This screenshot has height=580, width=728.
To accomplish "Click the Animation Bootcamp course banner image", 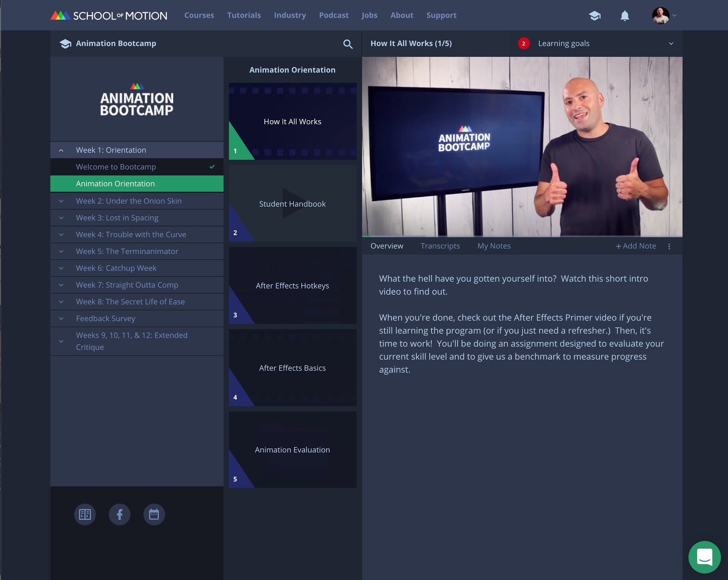I will [137, 99].
